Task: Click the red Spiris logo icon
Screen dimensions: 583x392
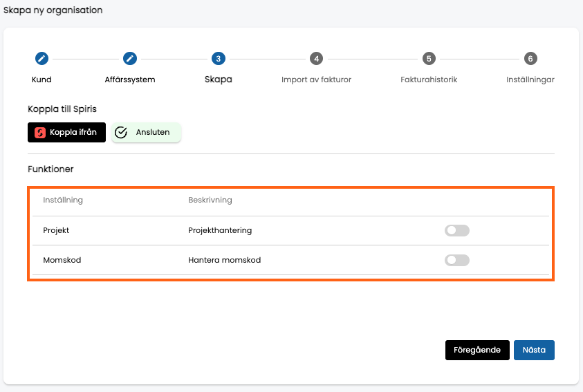Action: pos(40,133)
